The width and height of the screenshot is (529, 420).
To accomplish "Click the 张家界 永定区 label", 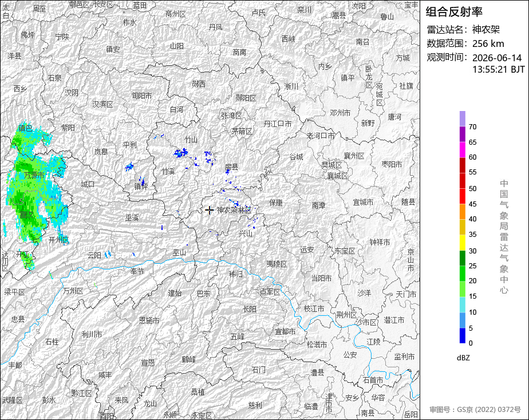I will pyautogui.click(x=202, y=415).
